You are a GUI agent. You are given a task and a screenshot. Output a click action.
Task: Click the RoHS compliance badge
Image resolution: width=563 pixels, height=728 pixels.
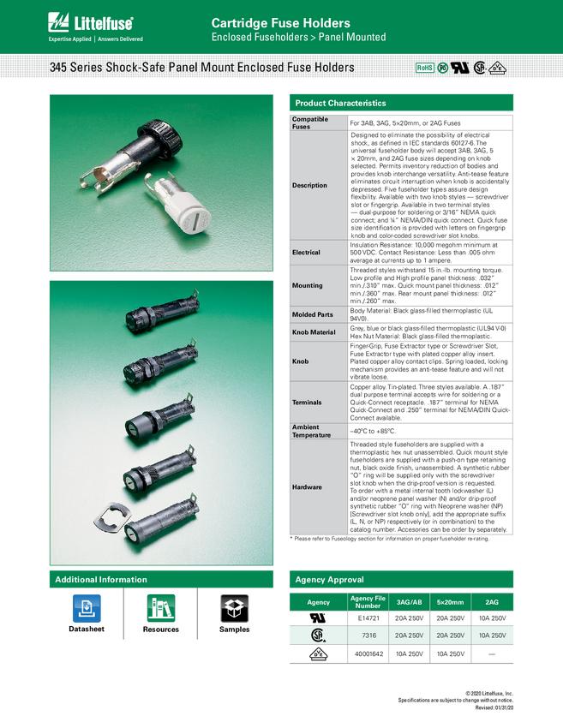424,68
